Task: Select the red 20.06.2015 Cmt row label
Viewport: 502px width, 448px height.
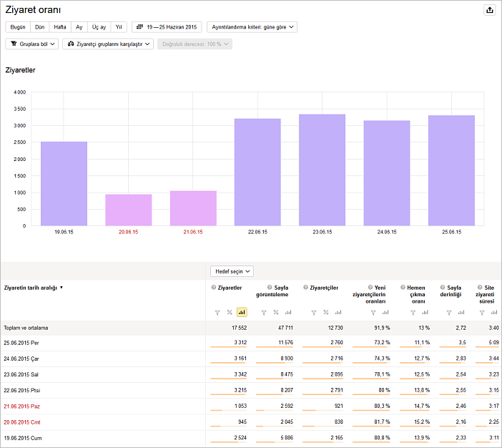Action: [x=22, y=422]
